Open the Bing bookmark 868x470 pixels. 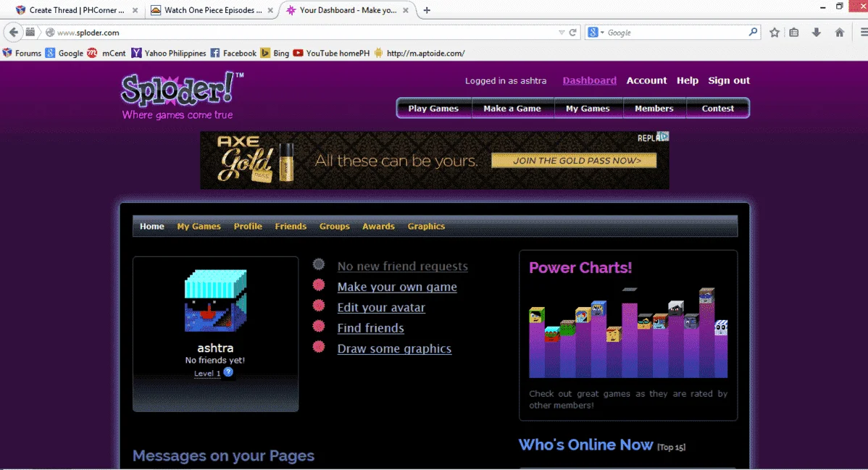point(275,53)
